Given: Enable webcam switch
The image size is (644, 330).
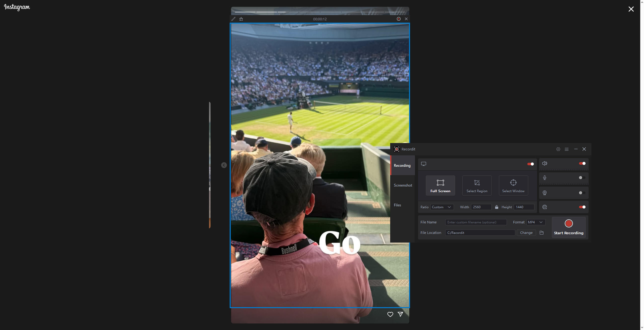Looking at the screenshot, I should coord(582,193).
